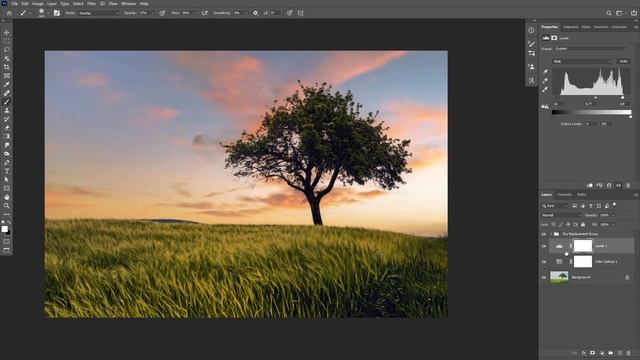Open smoothing options gear icon
640x360 pixels.
point(256,13)
